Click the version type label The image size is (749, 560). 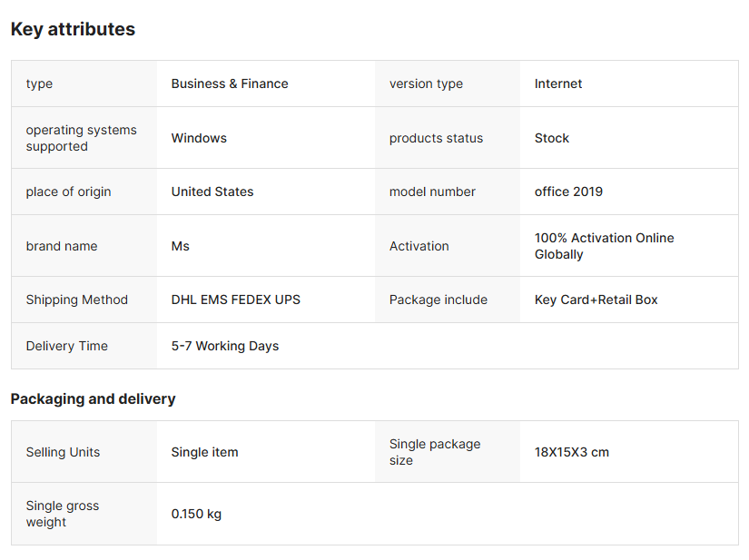coord(426,84)
